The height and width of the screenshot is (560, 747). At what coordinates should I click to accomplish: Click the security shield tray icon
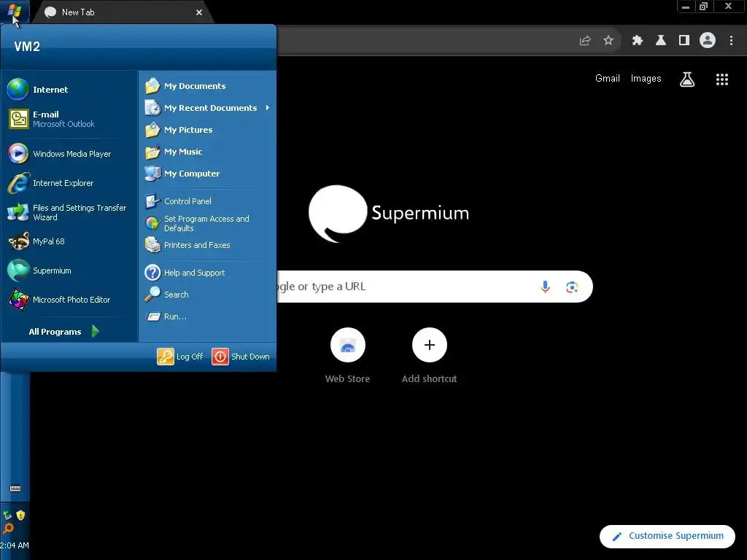coord(20,516)
